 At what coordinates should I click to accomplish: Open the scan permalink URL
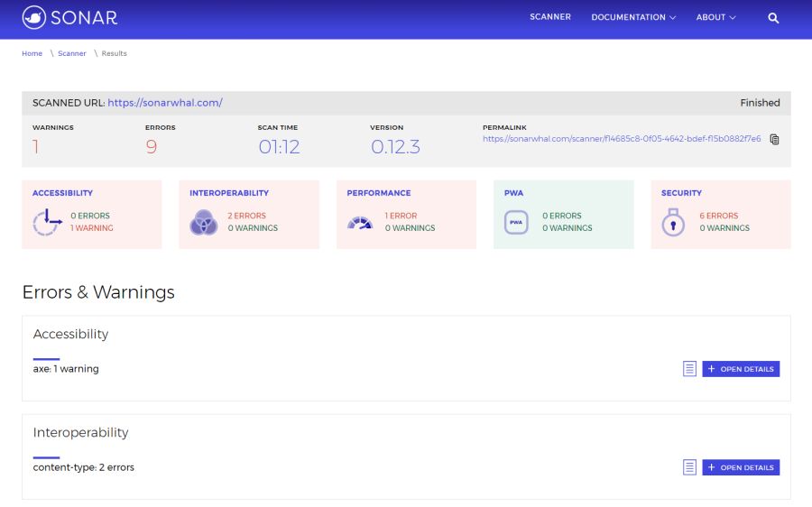(622, 139)
